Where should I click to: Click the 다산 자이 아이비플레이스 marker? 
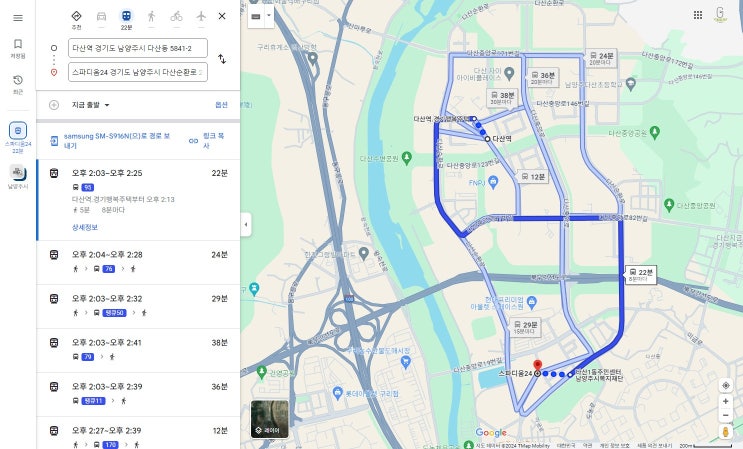[509, 73]
